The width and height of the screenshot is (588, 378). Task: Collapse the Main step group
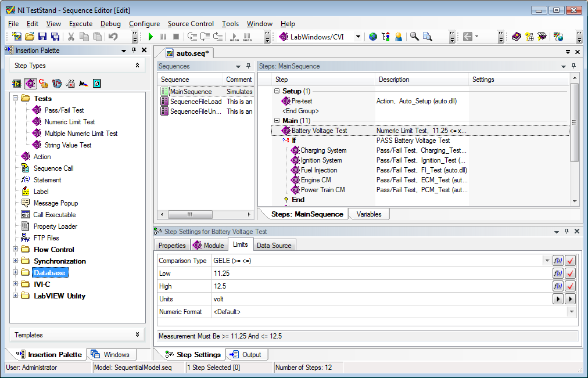coord(277,121)
